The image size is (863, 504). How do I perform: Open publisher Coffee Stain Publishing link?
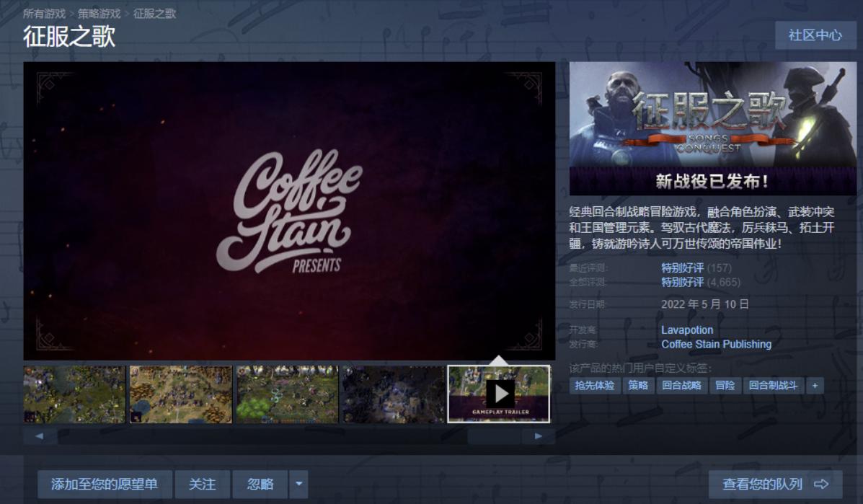716,345
